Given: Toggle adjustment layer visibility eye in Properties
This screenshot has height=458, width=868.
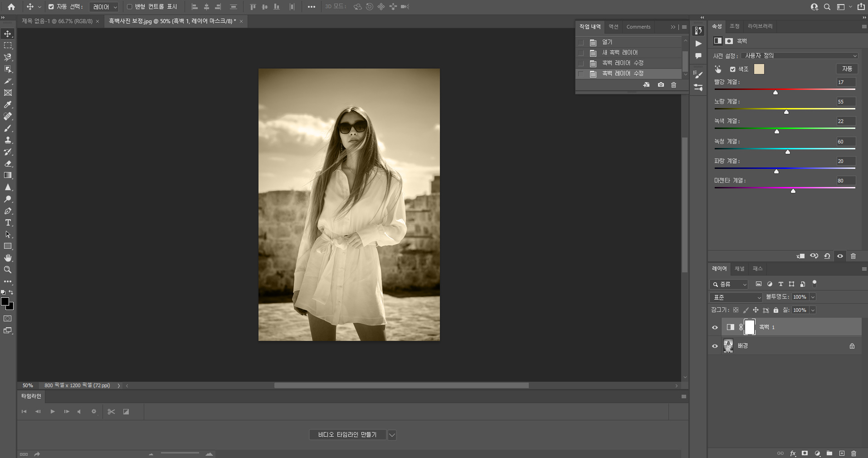Looking at the screenshot, I should 840,256.
